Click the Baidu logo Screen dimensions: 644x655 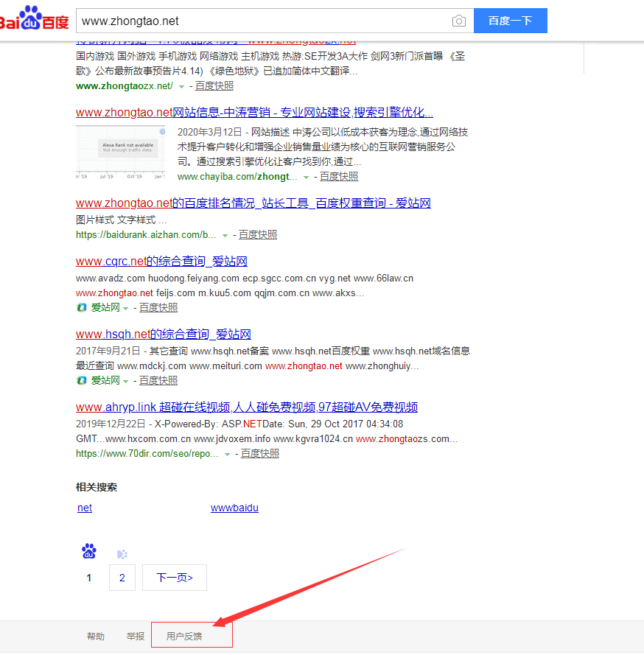coord(34,21)
